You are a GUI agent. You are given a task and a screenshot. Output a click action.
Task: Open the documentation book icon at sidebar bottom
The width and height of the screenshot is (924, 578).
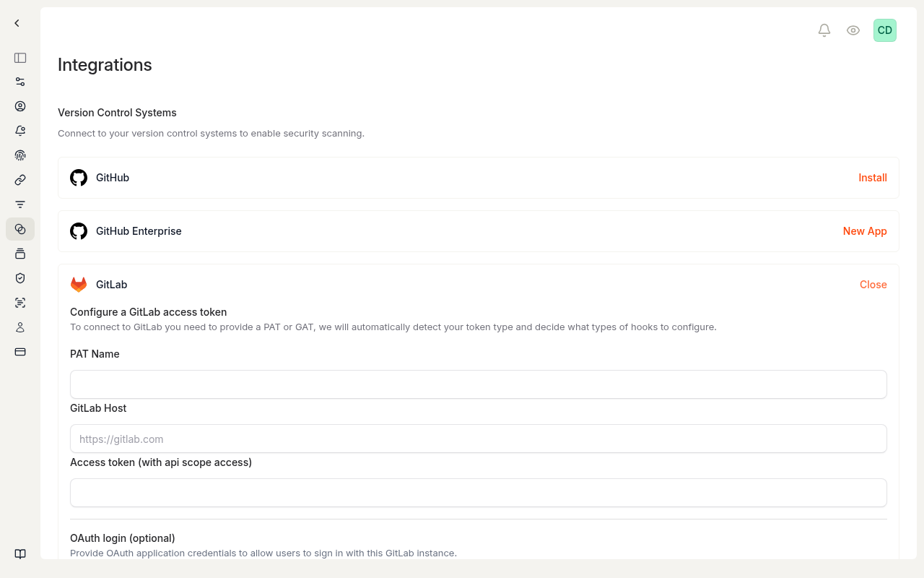coord(20,554)
